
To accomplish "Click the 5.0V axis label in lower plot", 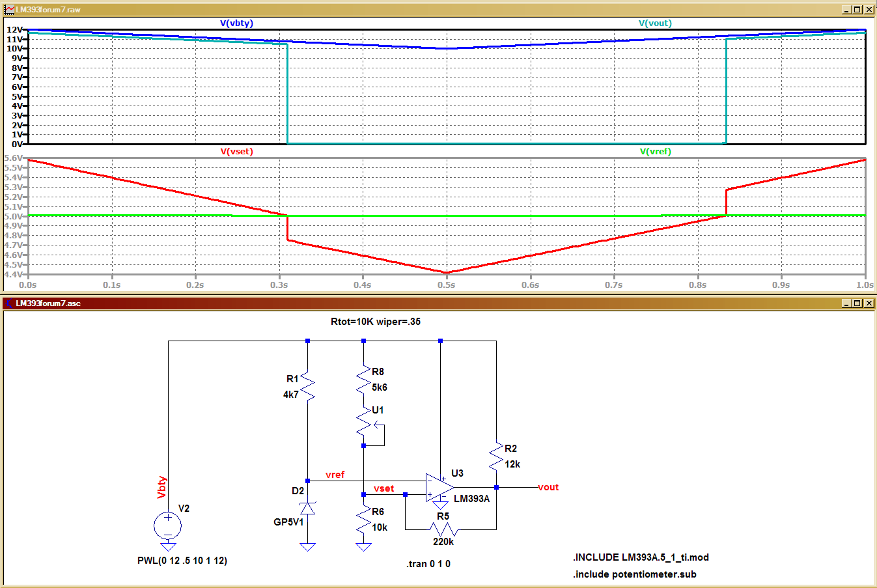I will pos(13,216).
